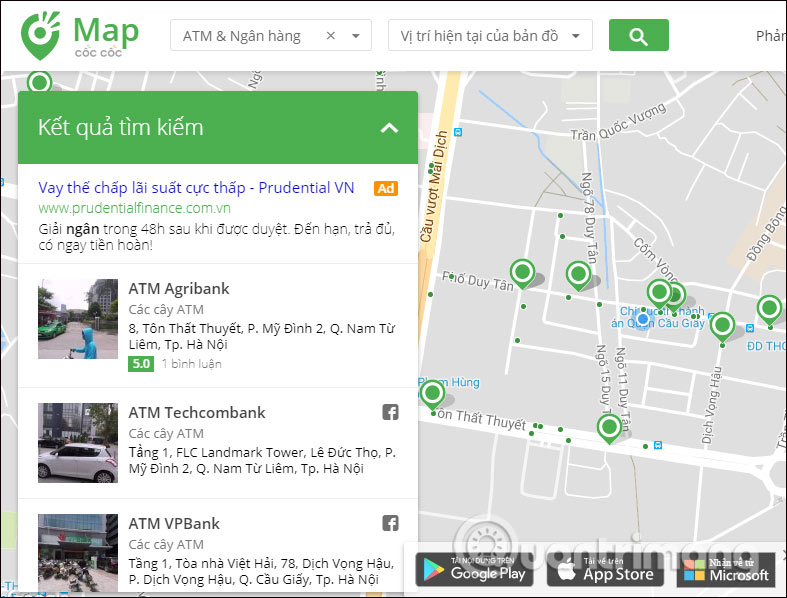Open the ATM Agribank photo thumbnail
Image resolution: width=787 pixels, height=598 pixels.
(78, 319)
